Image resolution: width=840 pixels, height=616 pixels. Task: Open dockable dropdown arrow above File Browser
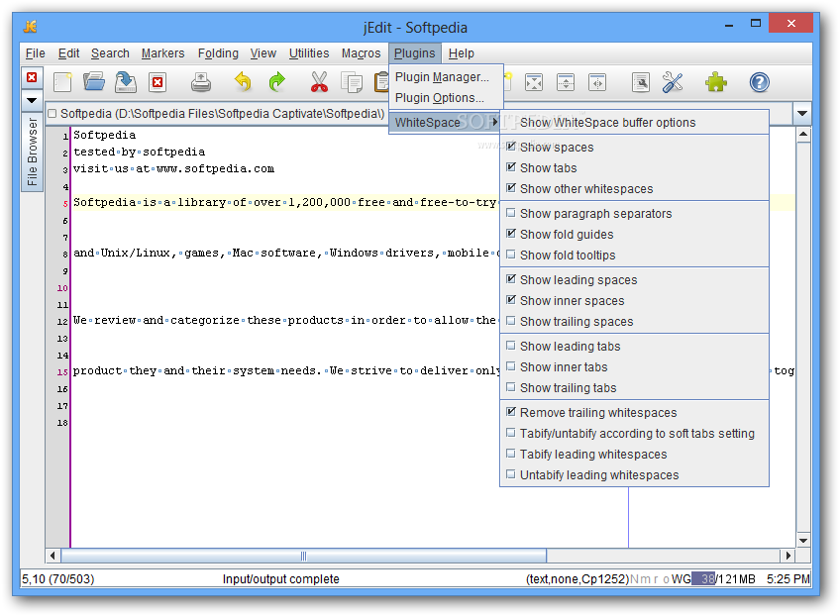coord(32,100)
